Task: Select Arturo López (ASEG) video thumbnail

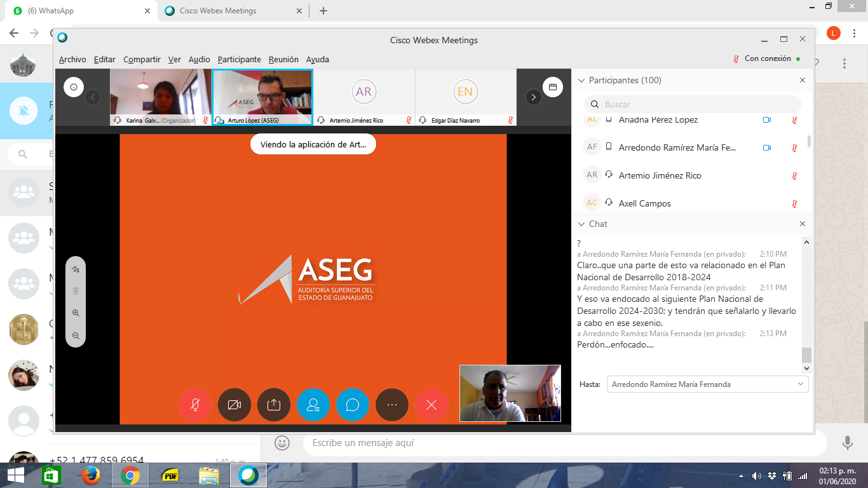Action: tap(262, 97)
